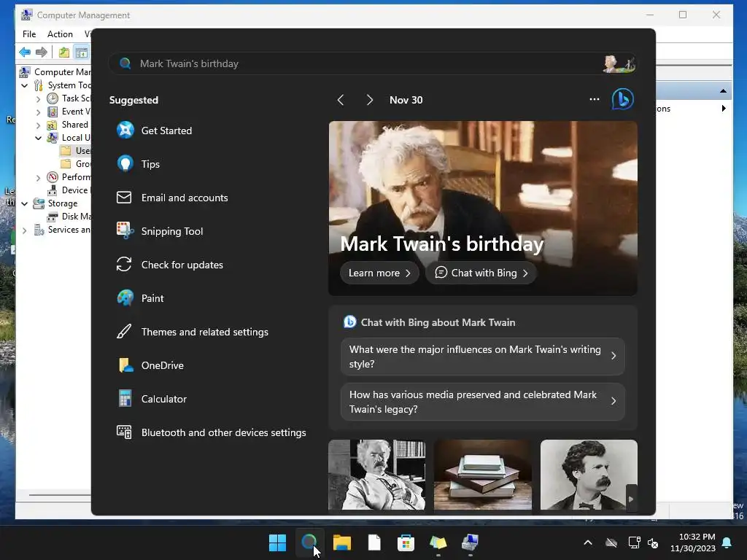Open File Explorer from taskbar
Image resolution: width=747 pixels, height=560 pixels.
(341, 542)
